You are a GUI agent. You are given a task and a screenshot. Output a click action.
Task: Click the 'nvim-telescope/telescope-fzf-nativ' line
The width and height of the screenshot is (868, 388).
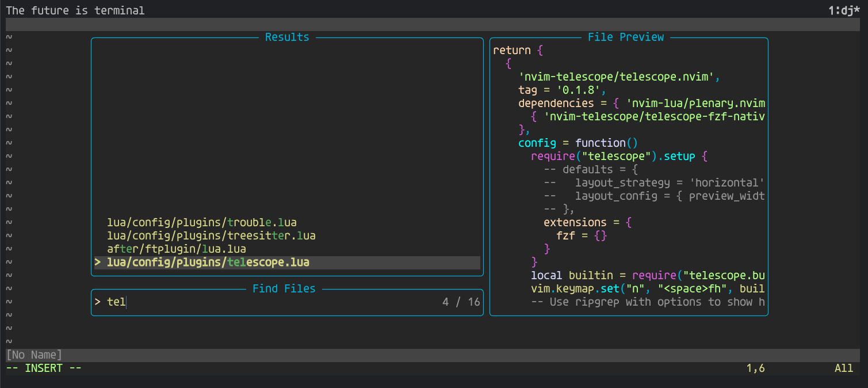tap(648, 116)
